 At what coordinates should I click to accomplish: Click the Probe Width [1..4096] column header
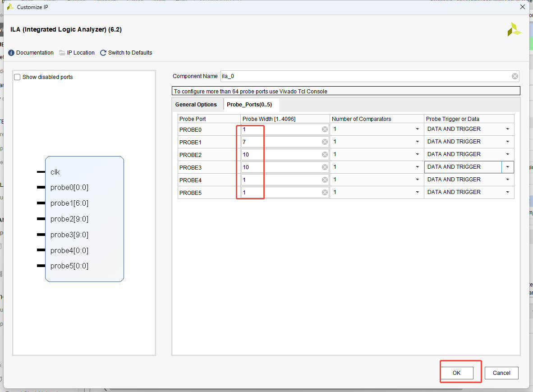[x=285, y=119]
